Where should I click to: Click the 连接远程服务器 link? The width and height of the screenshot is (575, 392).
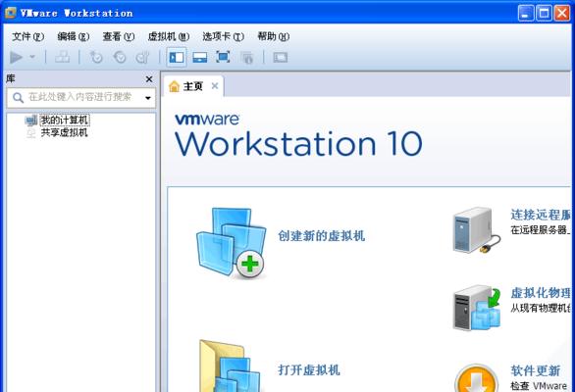pyautogui.click(x=541, y=215)
